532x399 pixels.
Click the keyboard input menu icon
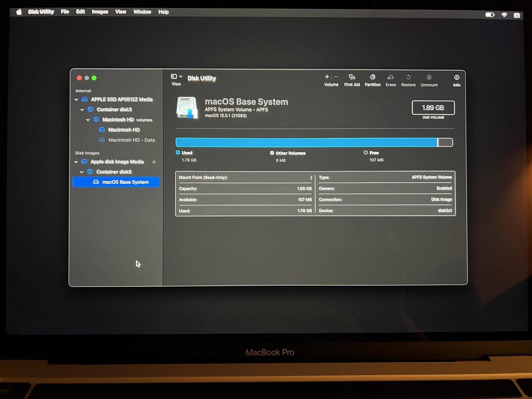[517, 15]
